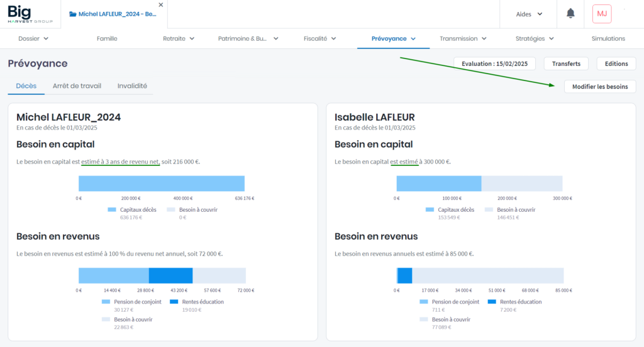Select the Invalidité tab

[x=132, y=85]
